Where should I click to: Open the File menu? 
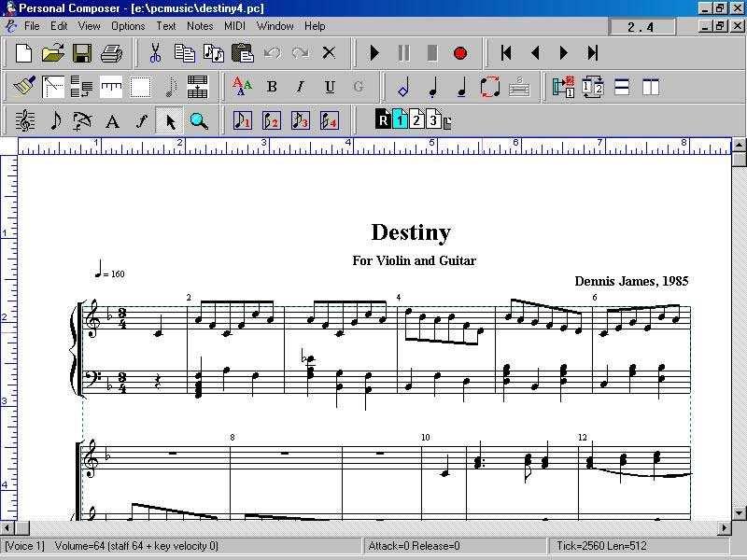point(32,26)
